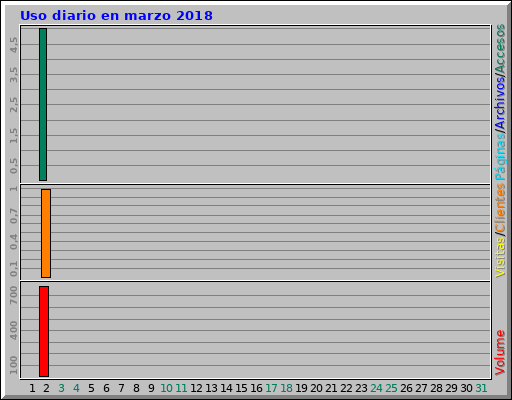Click green day label 25 on the x-axis

click(x=391, y=388)
